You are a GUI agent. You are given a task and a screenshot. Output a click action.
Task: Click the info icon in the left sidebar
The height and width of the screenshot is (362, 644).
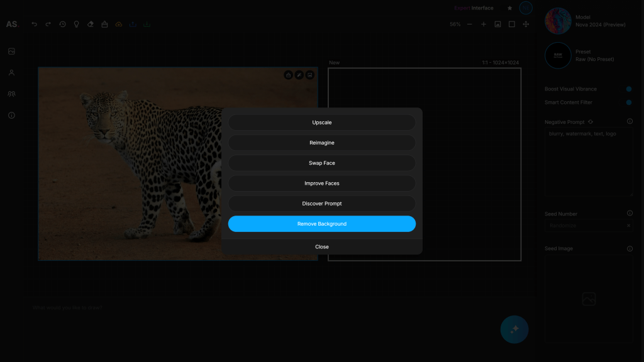point(11,115)
